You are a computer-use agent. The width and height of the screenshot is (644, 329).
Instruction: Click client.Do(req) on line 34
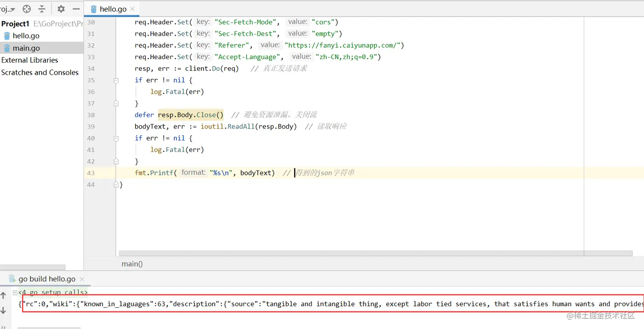click(x=212, y=69)
